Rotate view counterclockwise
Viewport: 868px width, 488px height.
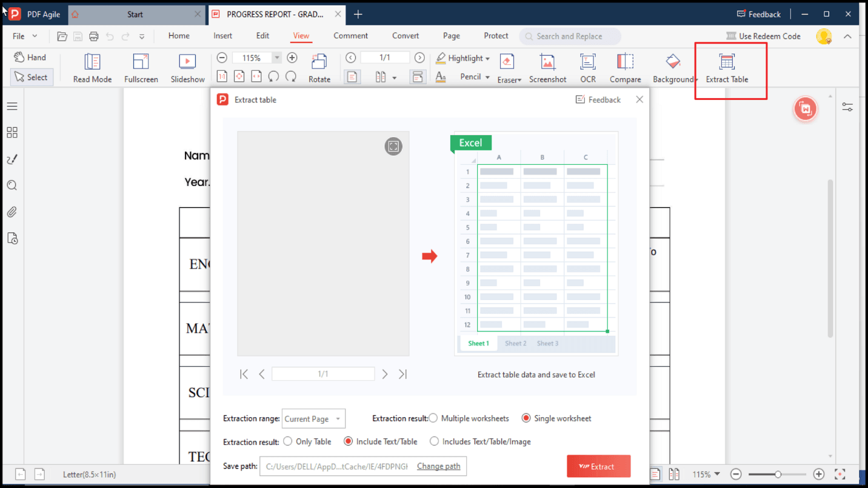[273, 76]
